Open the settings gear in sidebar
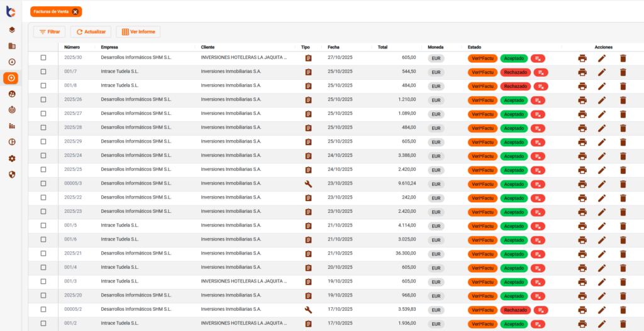Viewport: 644px width, 331px height. pyautogui.click(x=11, y=158)
